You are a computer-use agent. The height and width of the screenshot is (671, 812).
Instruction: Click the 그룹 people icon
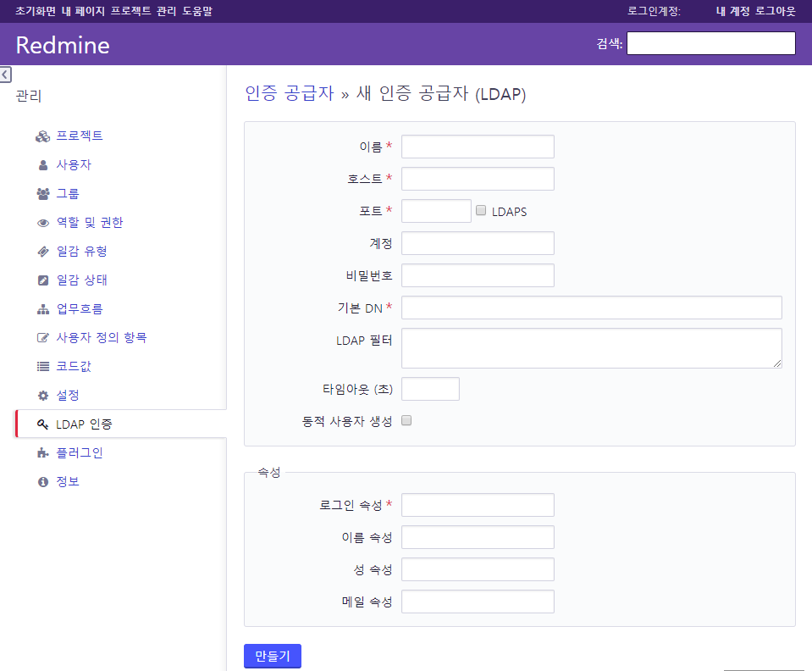pyautogui.click(x=43, y=194)
